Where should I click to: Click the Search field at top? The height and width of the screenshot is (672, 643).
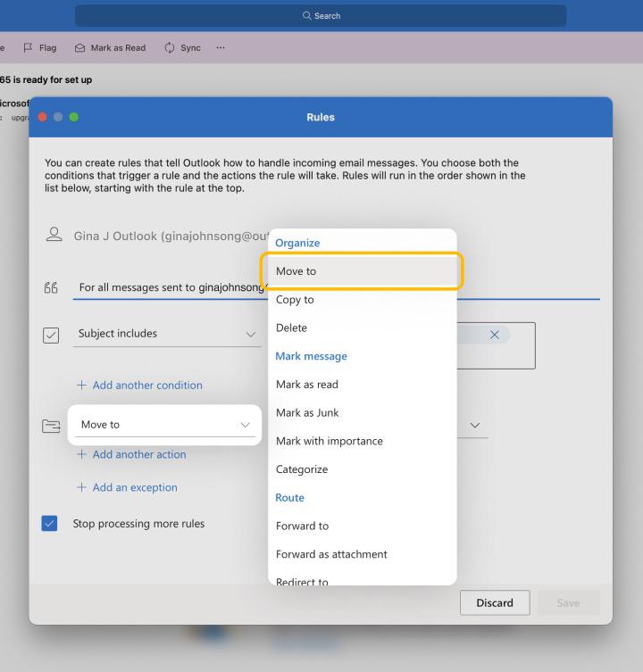[x=321, y=16]
